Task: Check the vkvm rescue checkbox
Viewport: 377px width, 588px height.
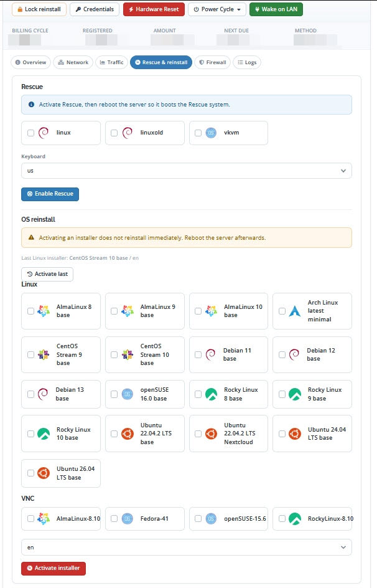Action: [198, 133]
